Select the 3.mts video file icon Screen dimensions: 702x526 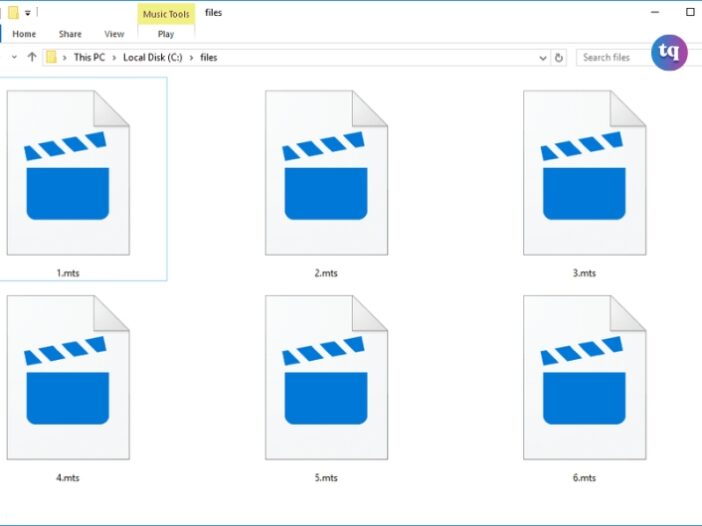click(x=585, y=173)
